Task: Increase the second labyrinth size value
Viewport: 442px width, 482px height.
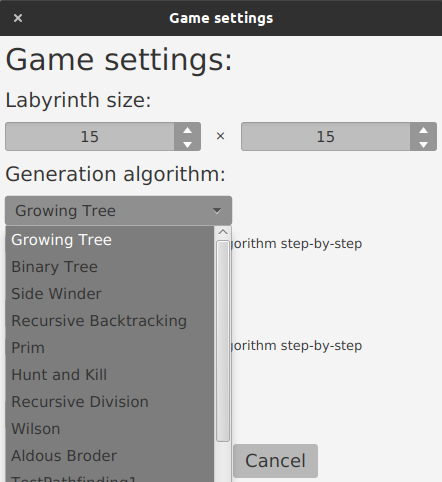Action: [423, 130]
